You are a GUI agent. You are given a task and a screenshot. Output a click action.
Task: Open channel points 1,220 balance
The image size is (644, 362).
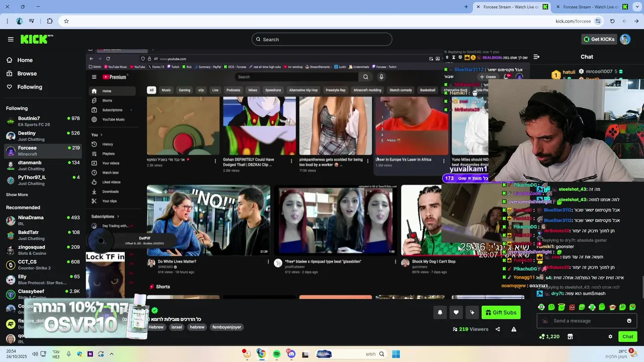click(549, 336)
